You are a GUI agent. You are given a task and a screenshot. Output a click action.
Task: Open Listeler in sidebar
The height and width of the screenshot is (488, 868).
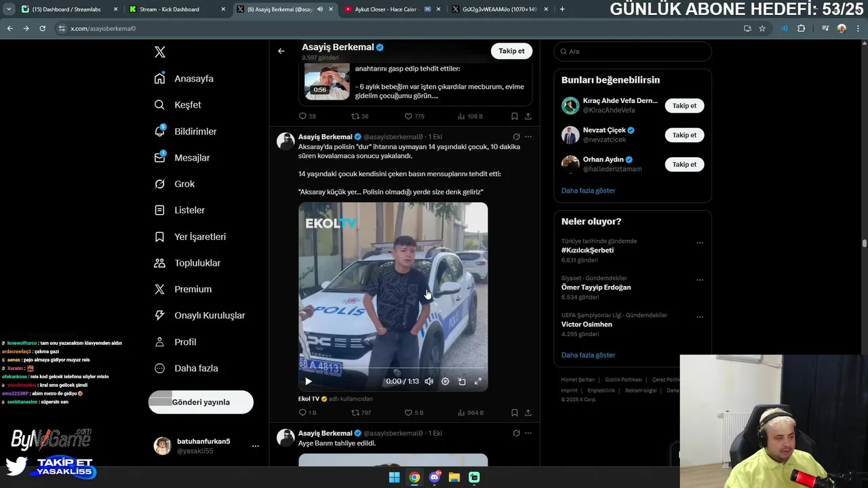coord(179,210)
